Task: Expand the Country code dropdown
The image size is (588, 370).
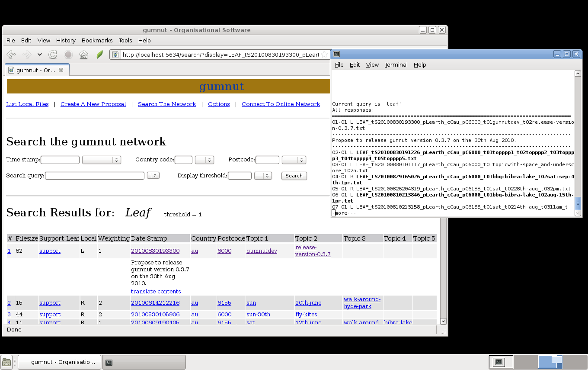Action: point(205,160)
